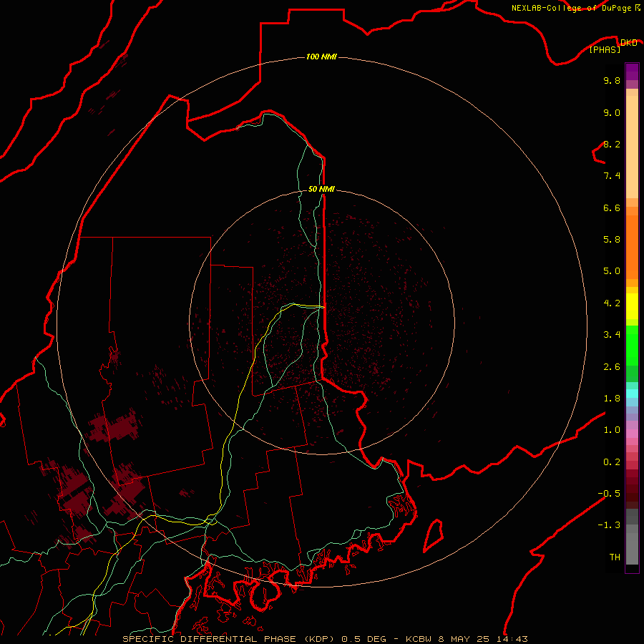644x644 pixels.
Task: Click the yellow segment of the color bar
Action: [632, 306]
